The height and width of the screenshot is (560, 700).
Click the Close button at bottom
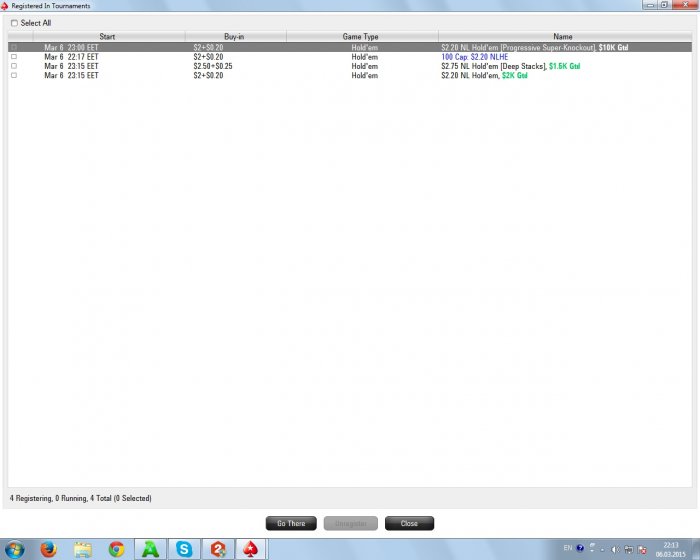pyautogui.click(x=409, y=523)
